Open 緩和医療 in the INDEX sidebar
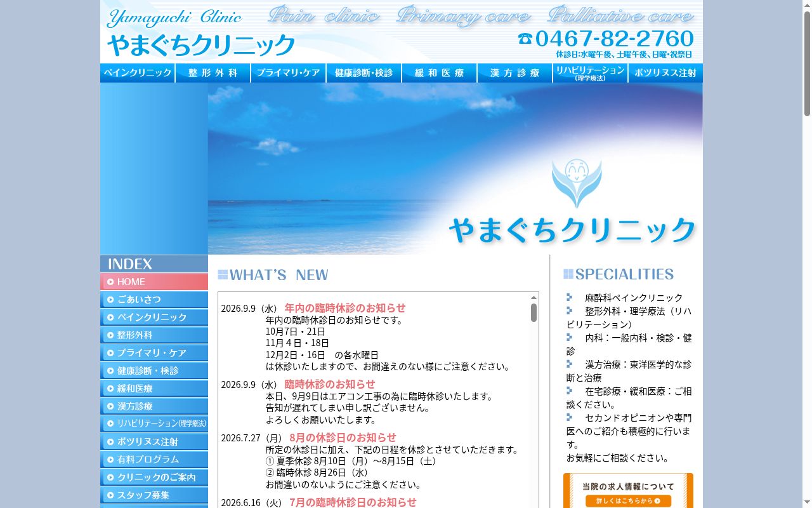The image size is (812, 508). pos(154,389)
